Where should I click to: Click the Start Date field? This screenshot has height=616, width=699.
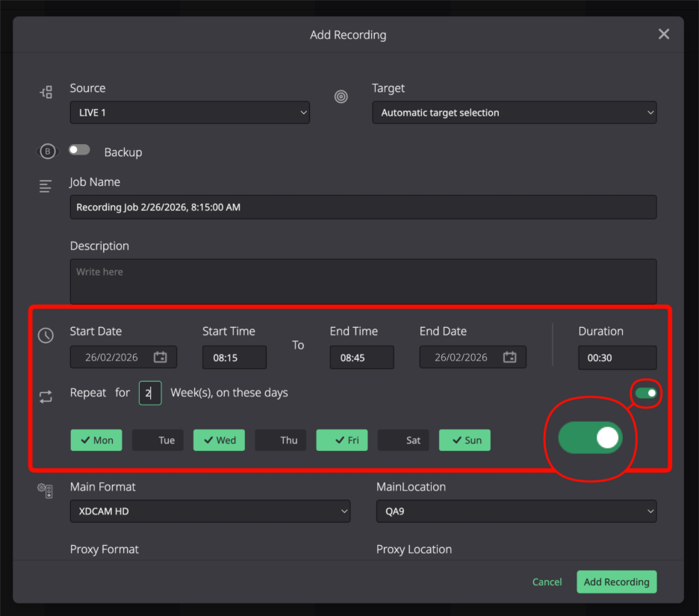point(123,357)
